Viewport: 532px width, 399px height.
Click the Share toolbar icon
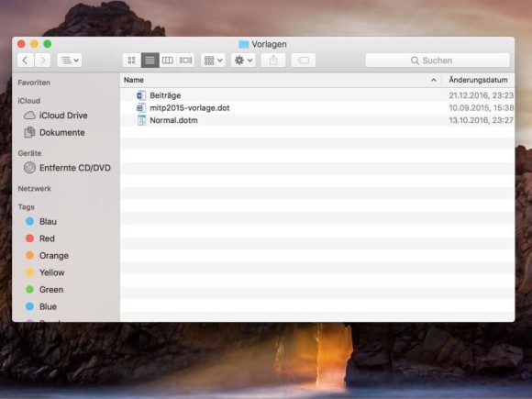point(273,61)
